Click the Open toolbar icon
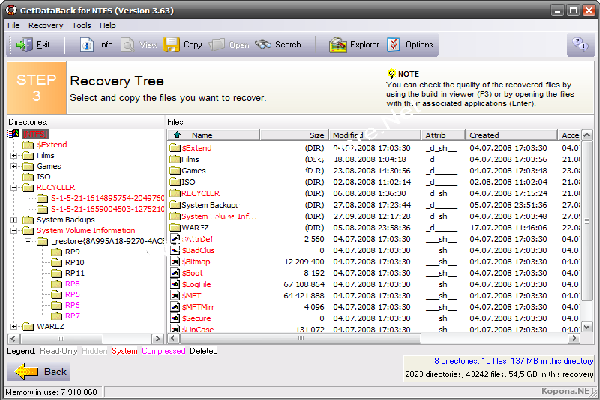This screenshot has width=600, height=400. click(x=217, y=45)
